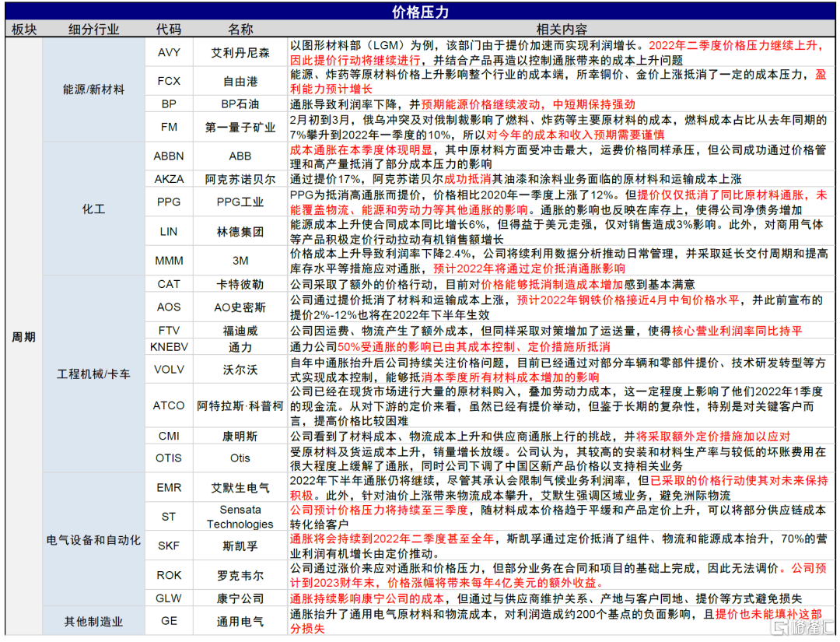
Task: Select ticker code "SKF"
Action: pyautogui.click(x=169, y=546)
